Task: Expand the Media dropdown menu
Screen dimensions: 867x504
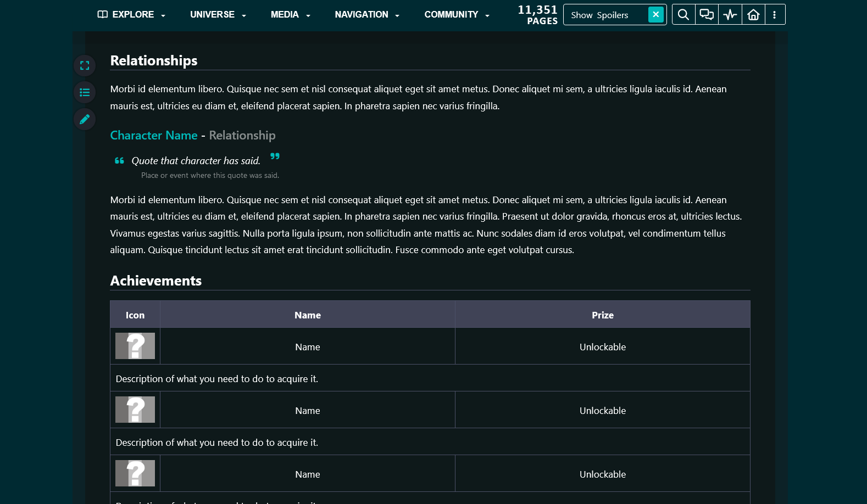Action: (x=290, y=15)
